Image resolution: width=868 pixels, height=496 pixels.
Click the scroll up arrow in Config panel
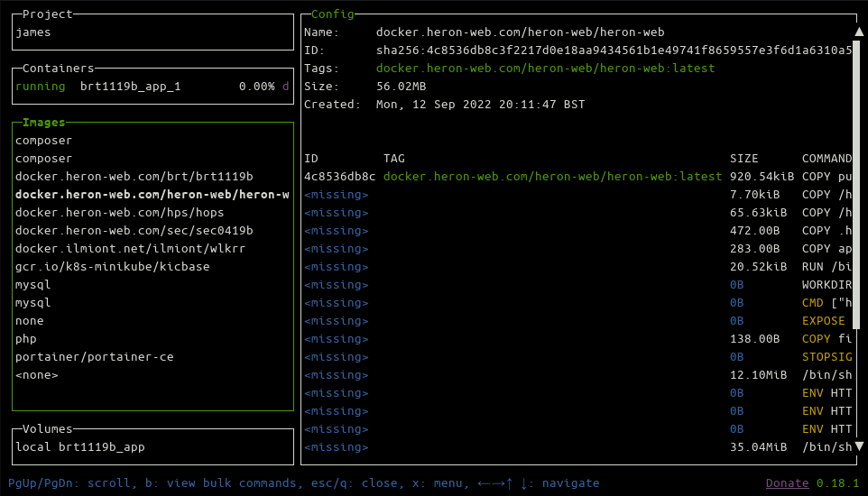click(x=859, y=32)
